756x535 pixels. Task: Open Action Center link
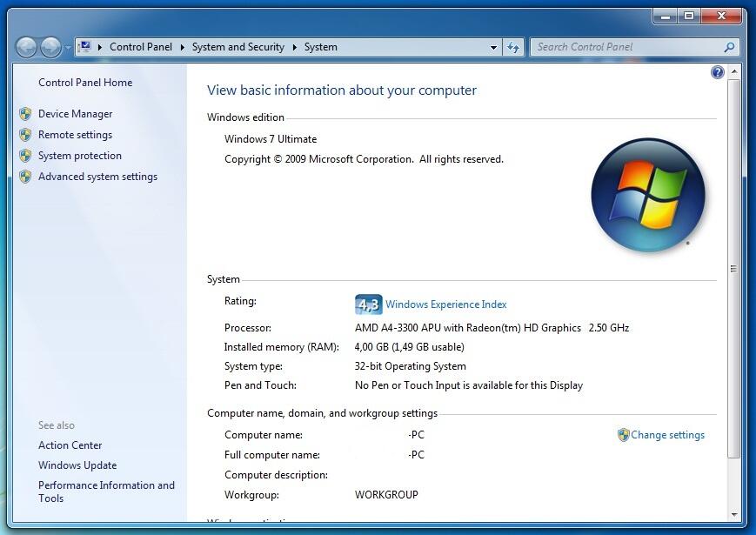coord(70,445)
